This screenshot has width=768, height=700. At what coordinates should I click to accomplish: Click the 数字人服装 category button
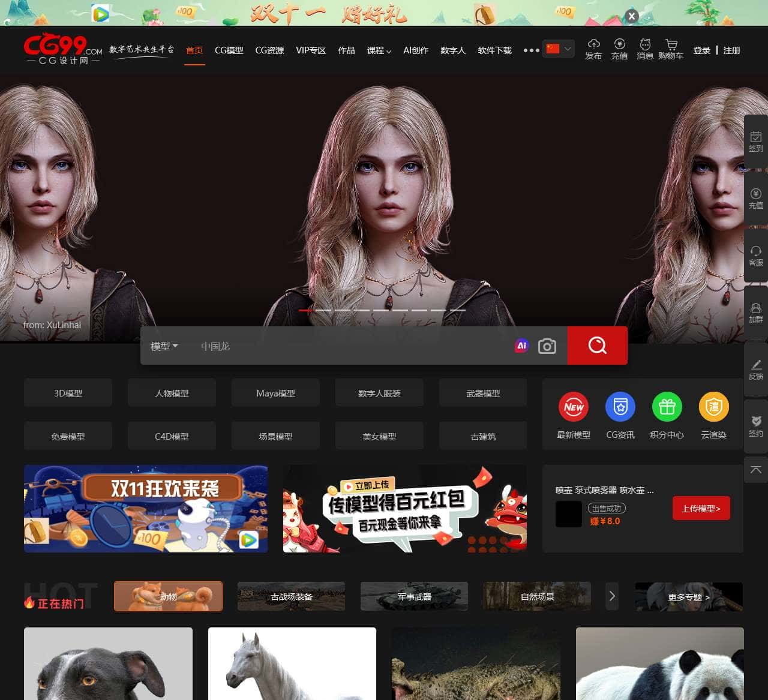379,393
